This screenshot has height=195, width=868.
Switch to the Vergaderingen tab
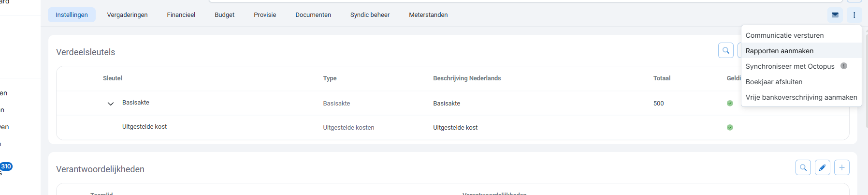127,15
